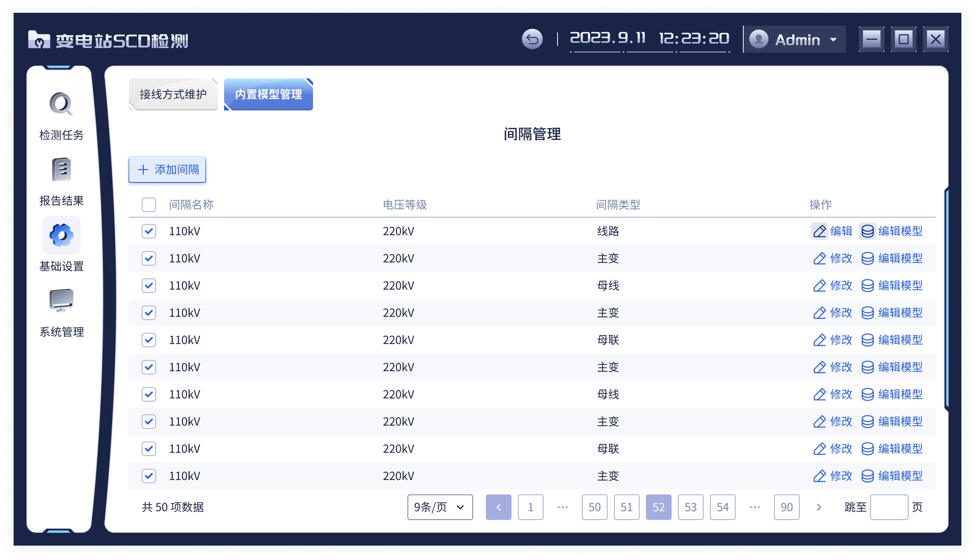Click the ellipsis after page 54

click(x=754, y=507)
